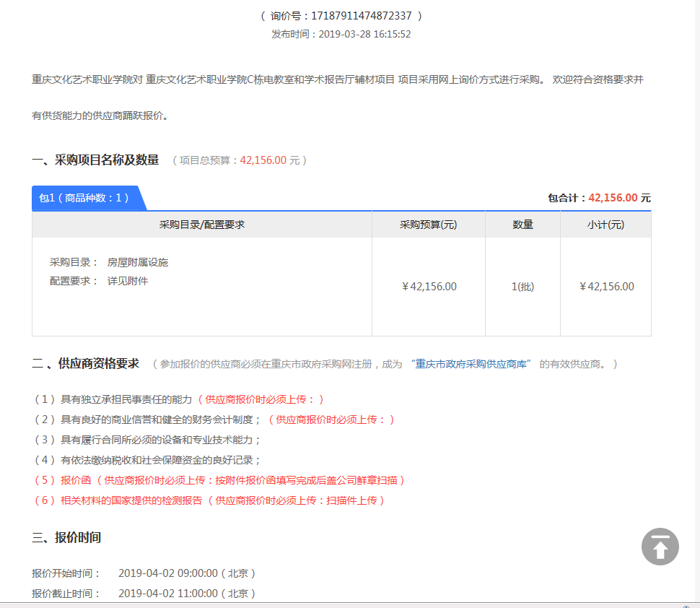Click the line 有供货能力的供应商踊跃报价

100,116
